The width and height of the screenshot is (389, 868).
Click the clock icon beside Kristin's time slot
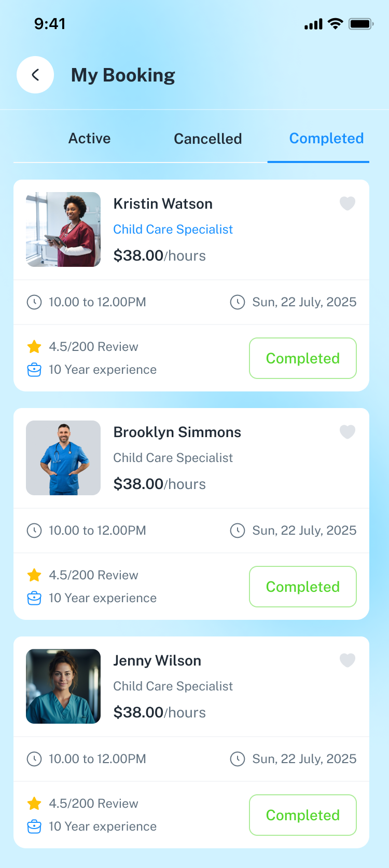34,302
